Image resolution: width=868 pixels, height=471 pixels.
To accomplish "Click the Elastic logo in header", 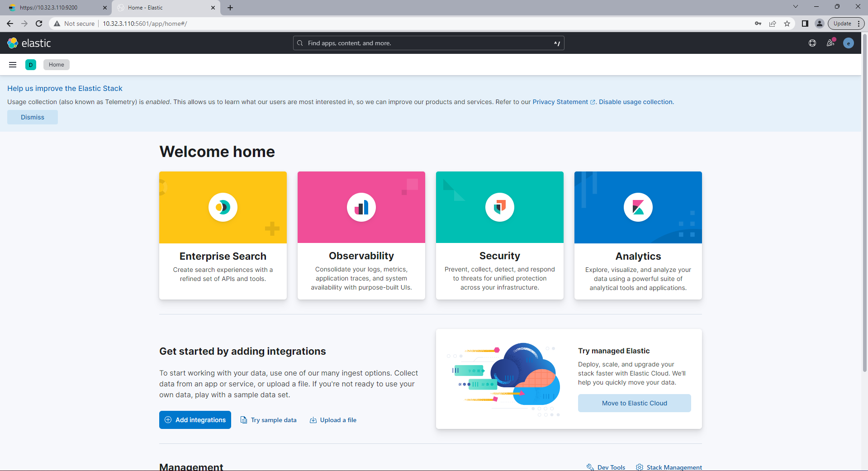I will click(29, 43).
